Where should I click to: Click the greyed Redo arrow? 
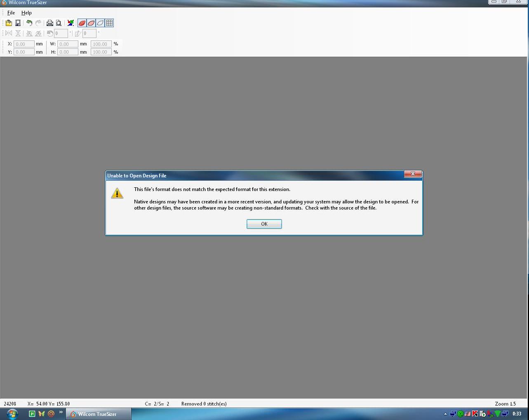click(38, 23)
